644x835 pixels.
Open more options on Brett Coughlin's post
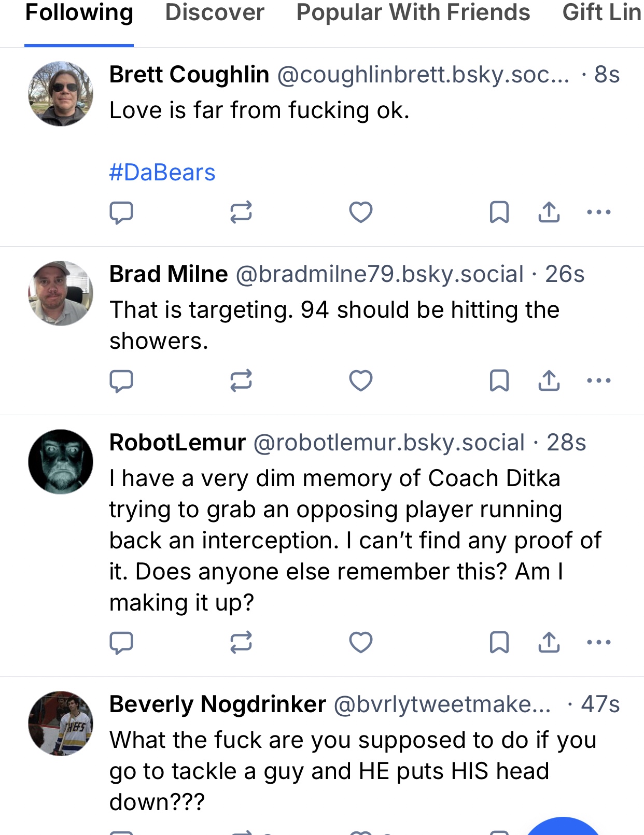pos(599,212)
